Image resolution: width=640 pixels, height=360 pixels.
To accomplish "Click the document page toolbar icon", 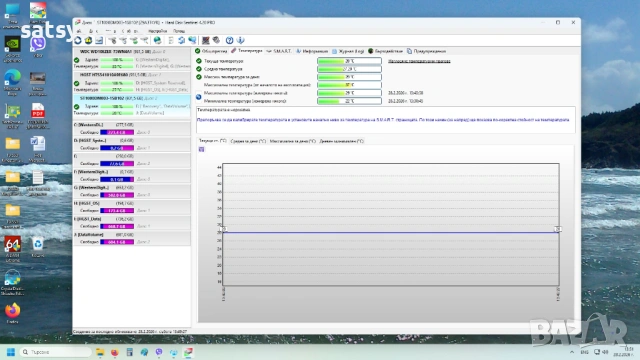I will coord(171,40).
